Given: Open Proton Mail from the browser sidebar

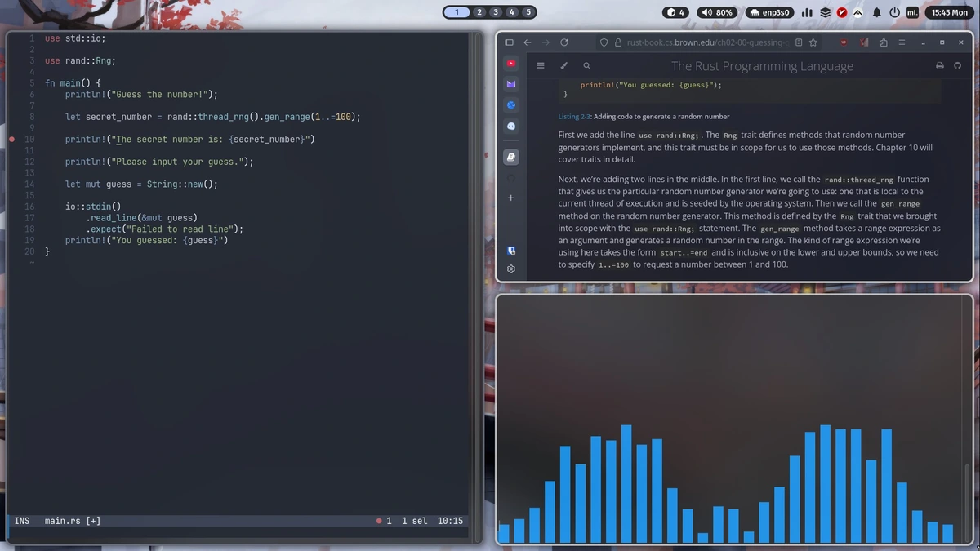Looking at the screenshot, I should (x=510, y=84).
